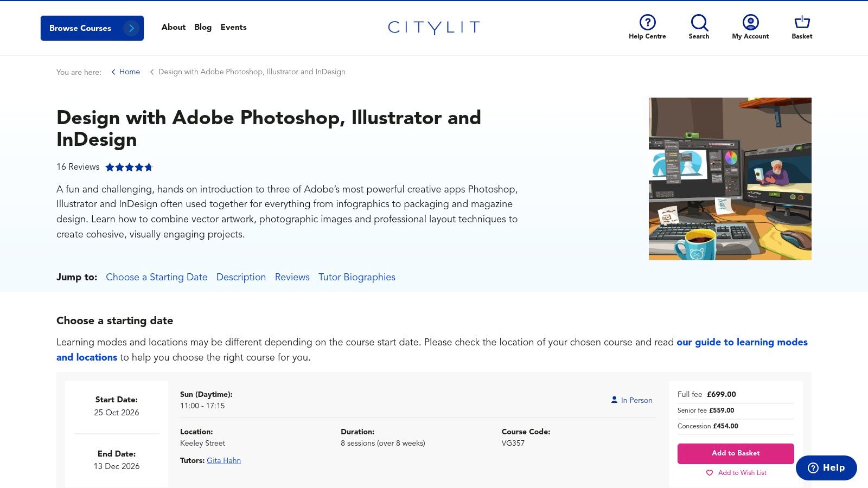Click Add to Basket button
The width and height of the screenshot is (868, 488).
pyautogui.click(x=736, y=453)
